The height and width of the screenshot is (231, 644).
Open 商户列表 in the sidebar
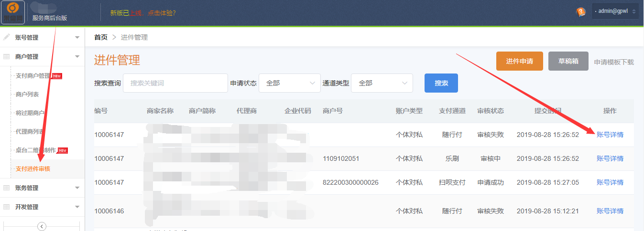pyautogui.click(x=27, y=94)
